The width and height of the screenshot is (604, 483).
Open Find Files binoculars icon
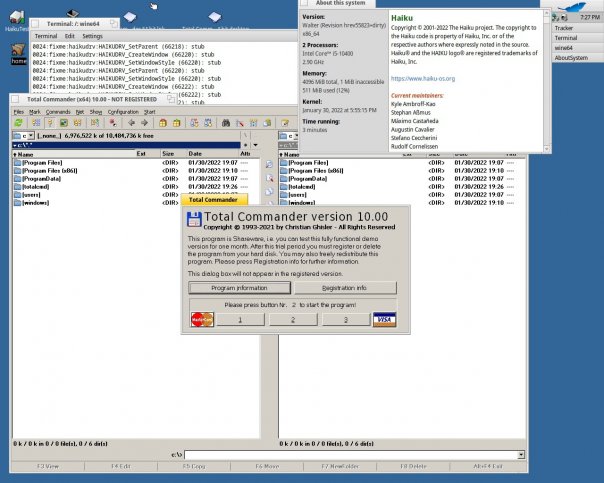pos(226,123)
